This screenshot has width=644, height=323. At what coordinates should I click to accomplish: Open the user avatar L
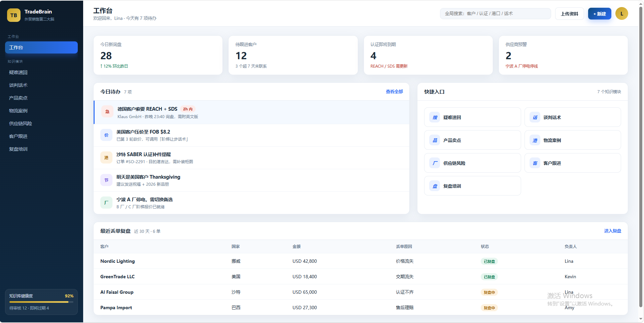coord(621,13)
